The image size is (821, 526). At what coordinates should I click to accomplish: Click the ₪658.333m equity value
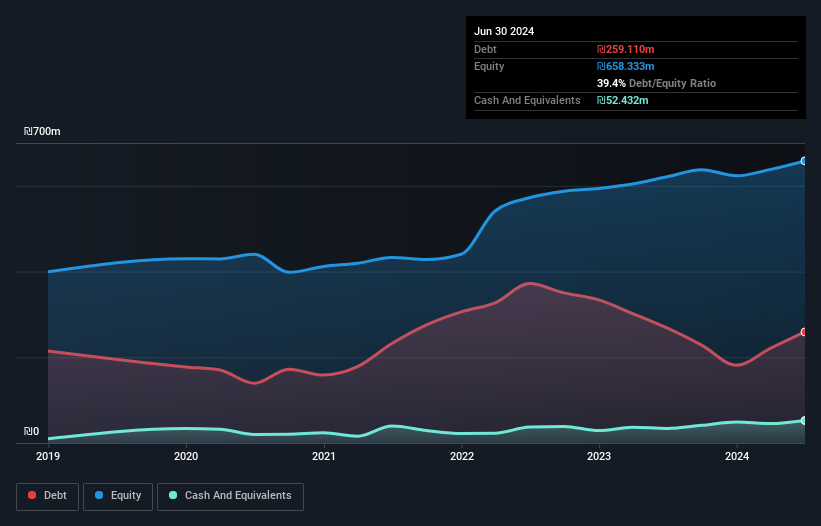626,66
